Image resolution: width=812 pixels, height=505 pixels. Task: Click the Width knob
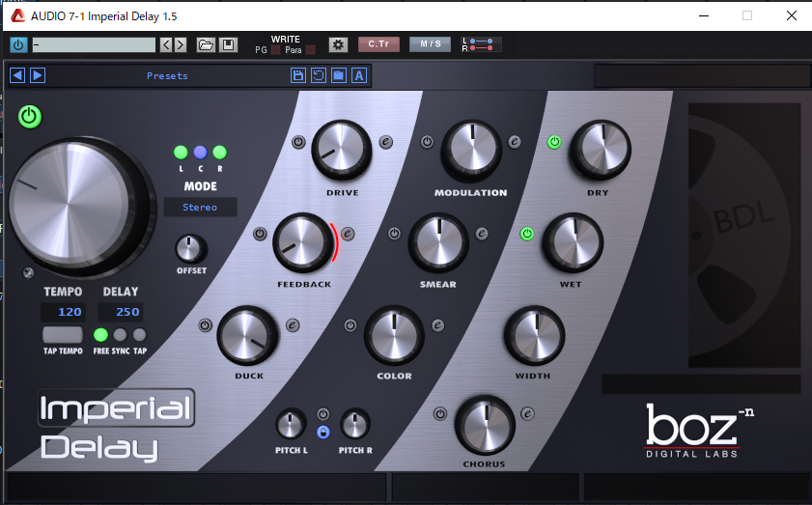click(535, 335)
